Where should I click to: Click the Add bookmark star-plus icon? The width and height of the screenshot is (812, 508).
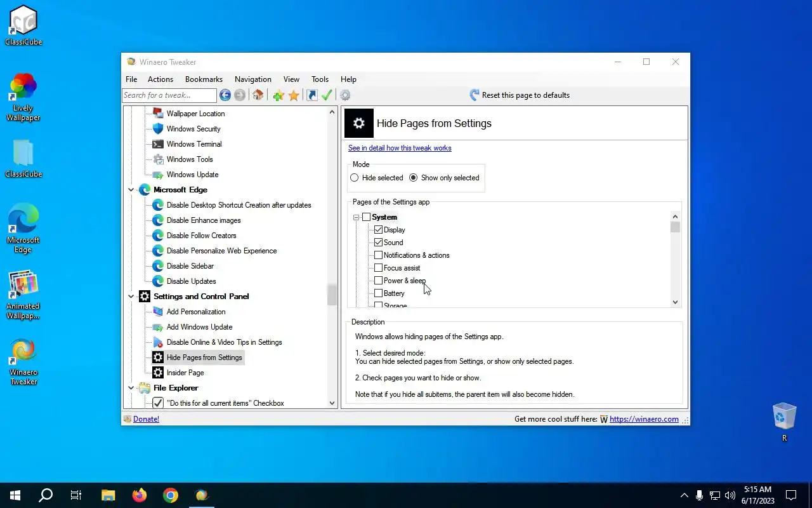coord(278,95)
